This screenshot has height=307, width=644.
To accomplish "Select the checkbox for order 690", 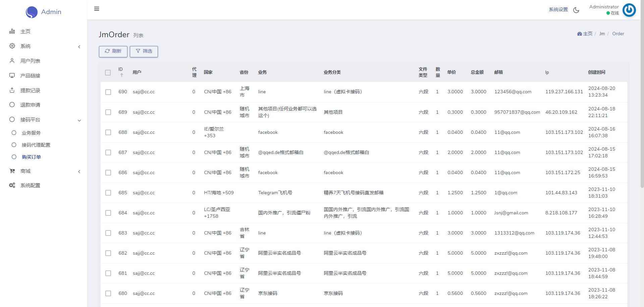I will point(108,92).
